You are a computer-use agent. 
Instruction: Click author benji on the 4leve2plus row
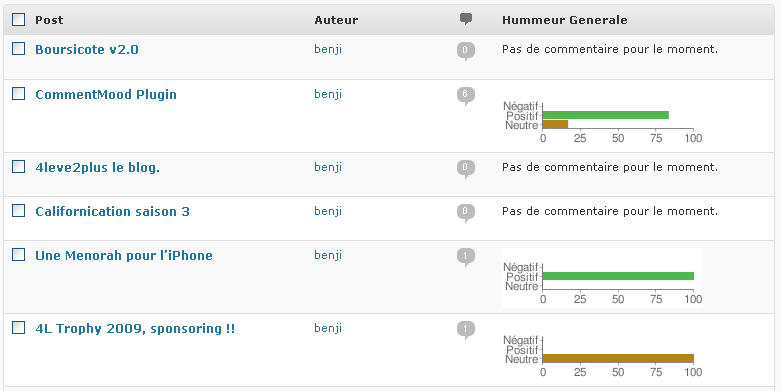click(328, 167)
